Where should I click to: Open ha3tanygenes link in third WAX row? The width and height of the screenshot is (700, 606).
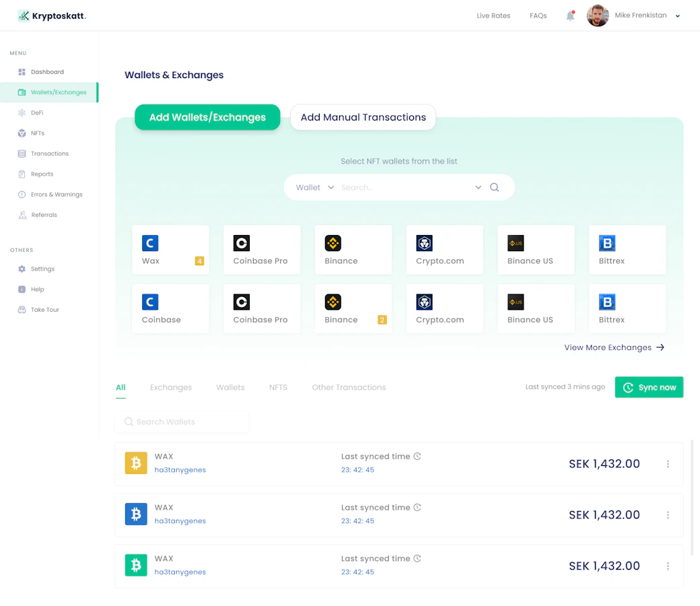[x=180, y=572]
